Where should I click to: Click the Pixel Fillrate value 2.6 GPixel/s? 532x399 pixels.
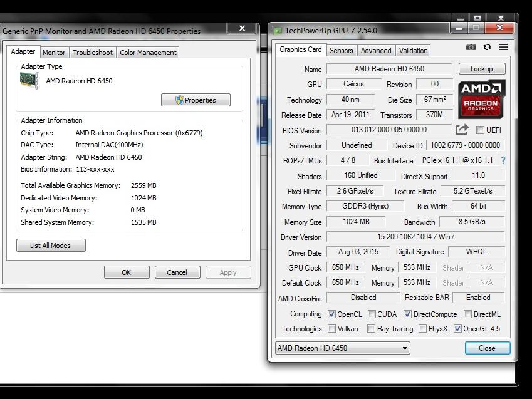pyautogui.click(x=355, y=191)
